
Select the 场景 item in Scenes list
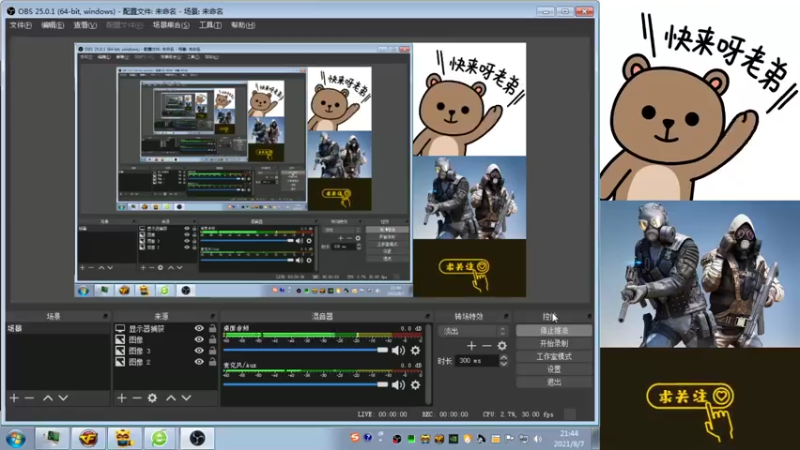click(58, 329)
